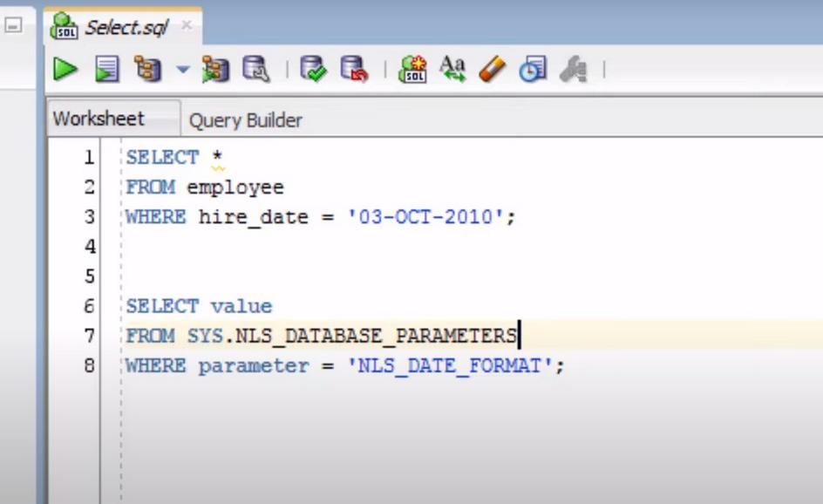Click line number 3 in the gutter
This screenshot has height=504, width=823.
[x=91, y=217]
